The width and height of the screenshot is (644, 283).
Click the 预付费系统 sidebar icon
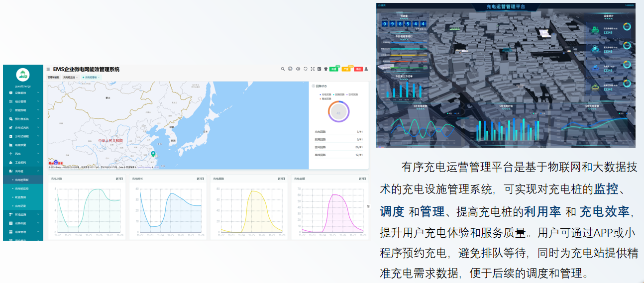(10, 119)
